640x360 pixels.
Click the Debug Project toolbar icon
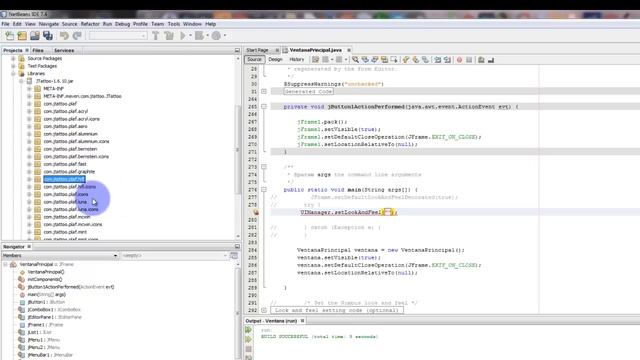coord(199,36)
